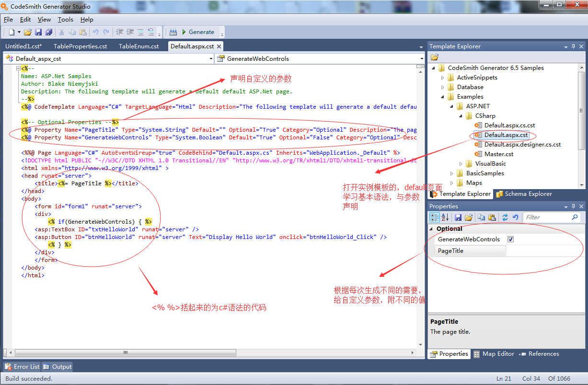The image size is (588, 385).
Task: Click the Refresh icon in Properties toolbar
Action: (505, 217)
